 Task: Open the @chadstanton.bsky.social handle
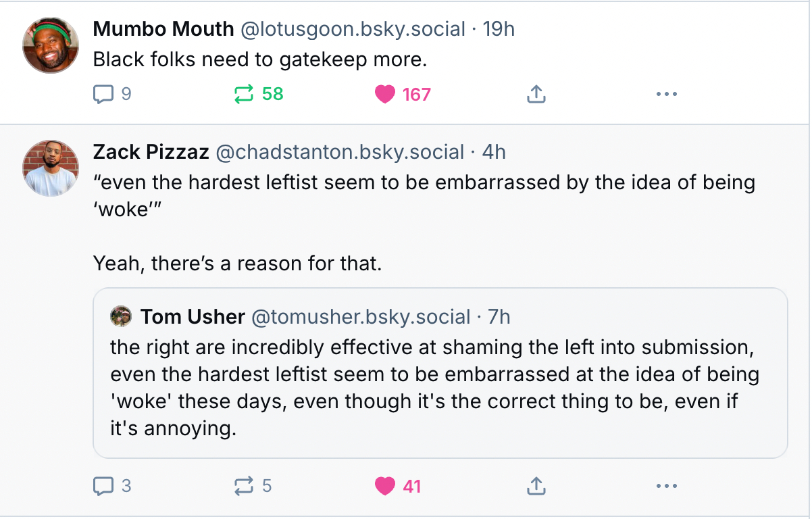(x=340, y=152)
